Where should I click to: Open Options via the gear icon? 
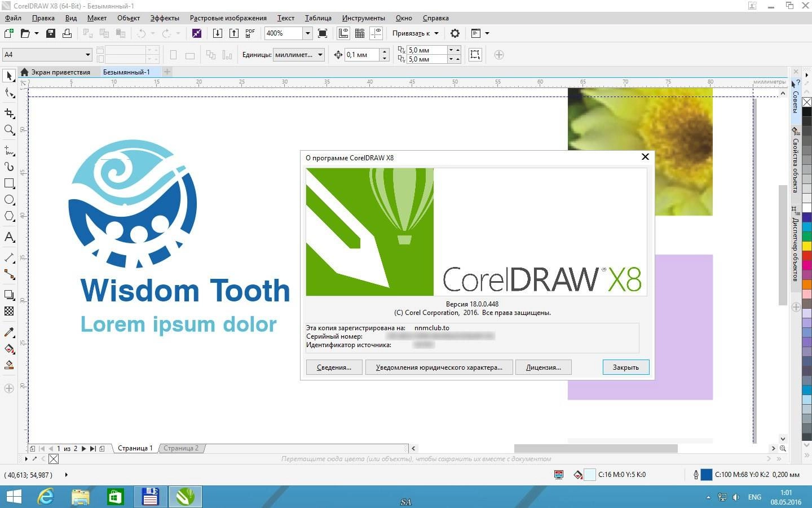(x=455, y=33)
